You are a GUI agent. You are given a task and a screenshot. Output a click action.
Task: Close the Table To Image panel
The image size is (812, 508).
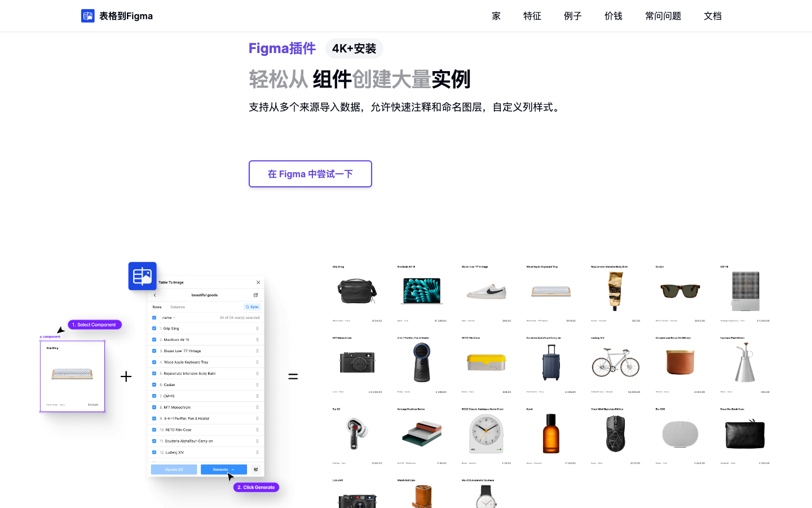point(258,282)
